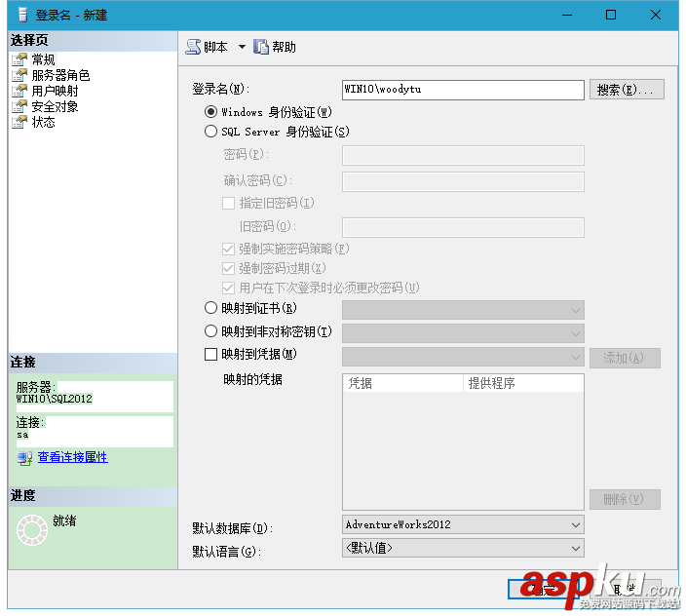Viewport: 686px width, 616px height.
Task: Minimize the login dialog window
Action: click(x=567, y=15)
